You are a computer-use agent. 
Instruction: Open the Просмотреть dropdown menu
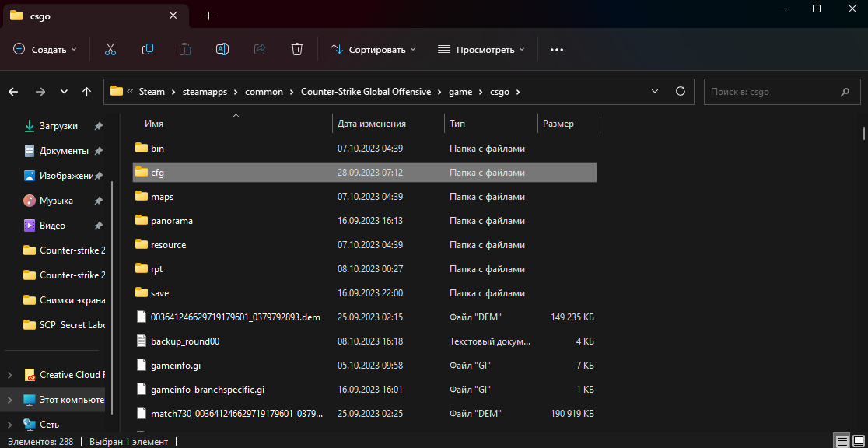481,49
